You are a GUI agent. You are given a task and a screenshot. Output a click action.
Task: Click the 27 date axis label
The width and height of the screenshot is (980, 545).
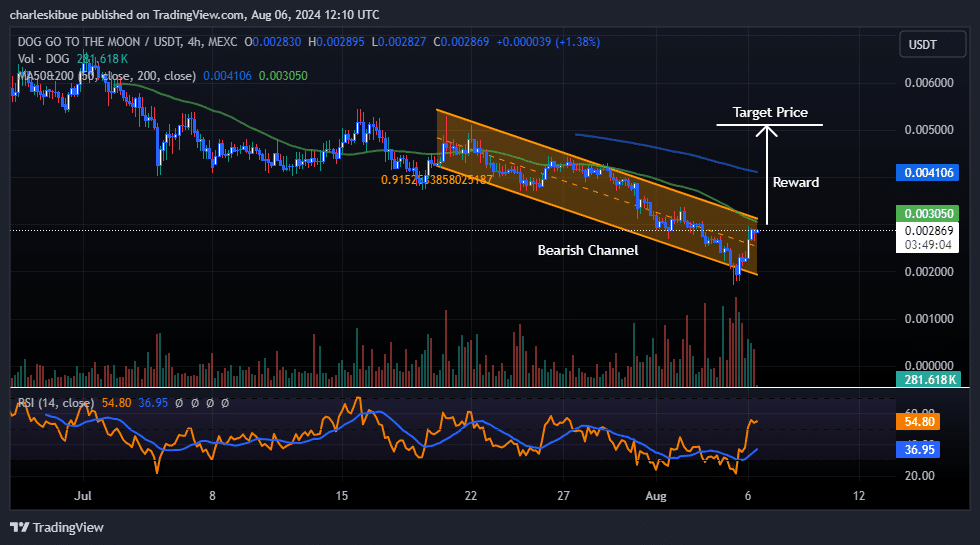click(563, 496)
